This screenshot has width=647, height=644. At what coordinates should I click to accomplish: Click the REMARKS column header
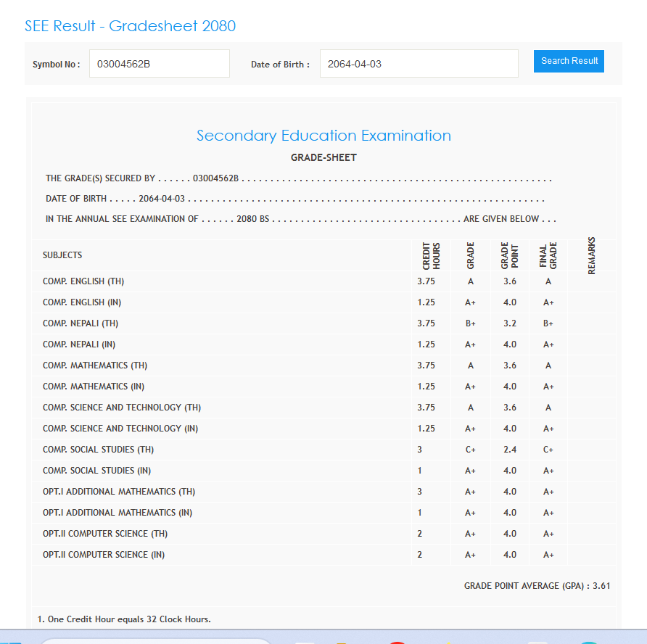coord(591,255)
